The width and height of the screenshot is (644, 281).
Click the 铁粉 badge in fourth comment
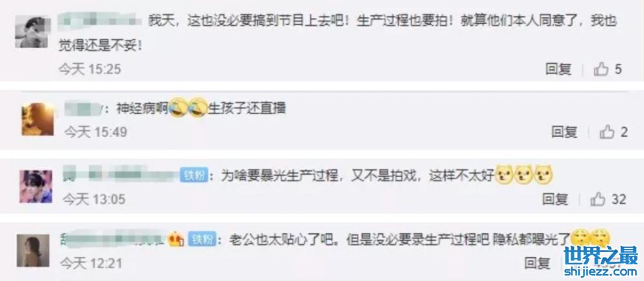[x=202, y=238]
